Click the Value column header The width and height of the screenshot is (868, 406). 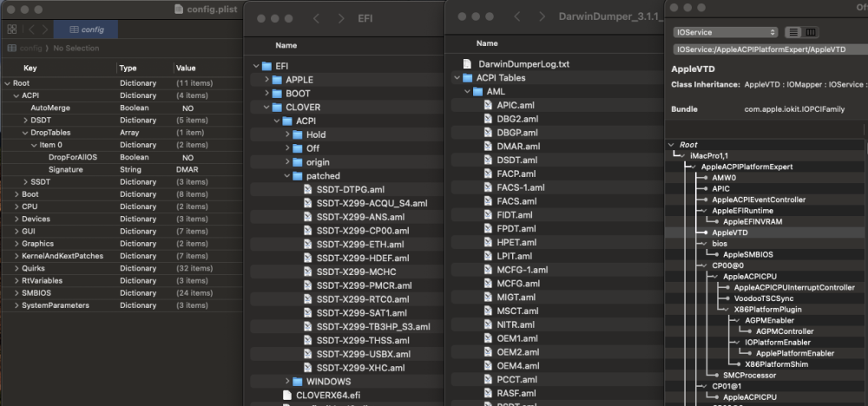(x=186, y=68)
